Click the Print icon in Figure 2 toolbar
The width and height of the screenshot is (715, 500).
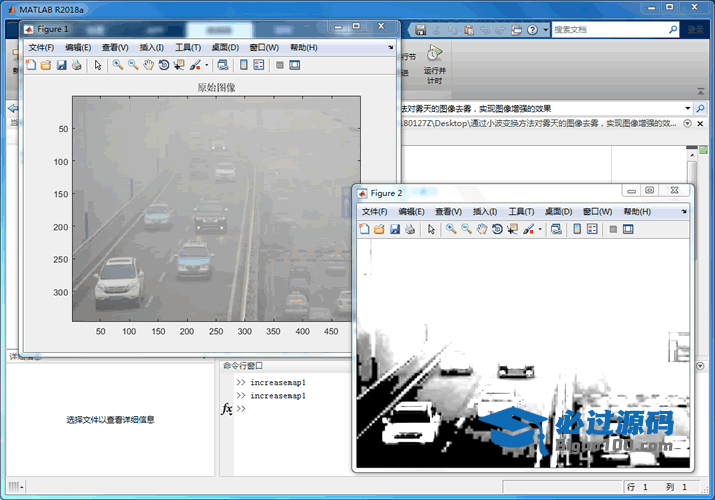(410, 229)
